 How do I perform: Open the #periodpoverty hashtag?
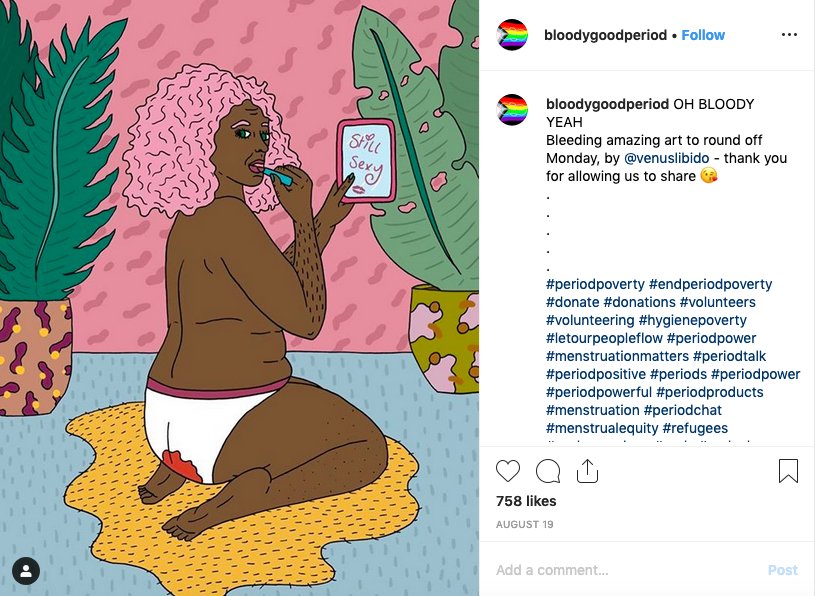595,284
